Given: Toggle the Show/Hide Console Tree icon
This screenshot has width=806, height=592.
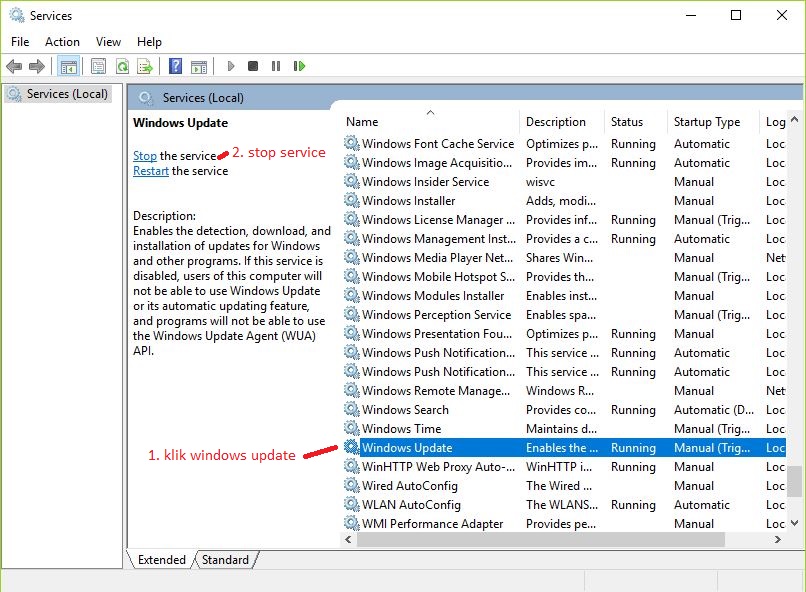Looking at the screenshot, I should (68, 66).
